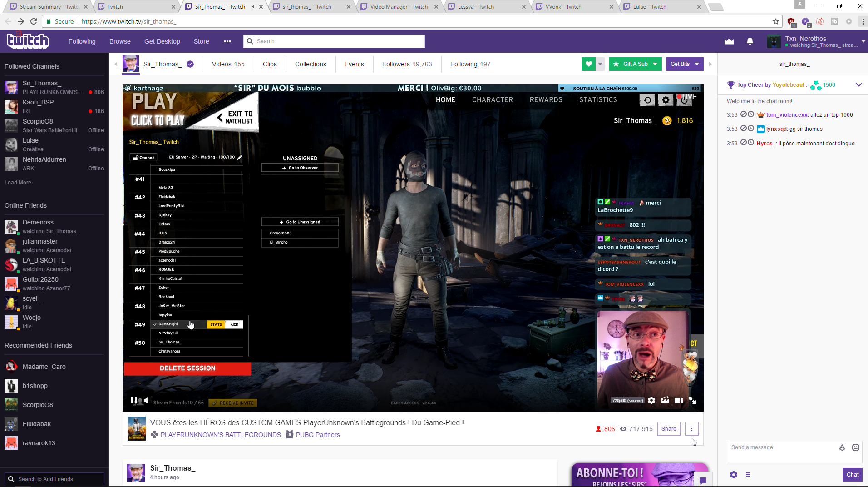This screenshot has width=868, height=487.
Task: Ban Hyros_ with the ban icon
Action: click(x=744, y=143)
